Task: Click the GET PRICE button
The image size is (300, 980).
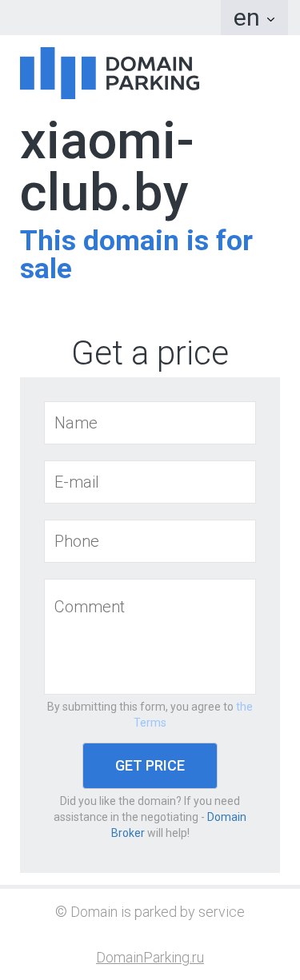Action: point(150,766)
